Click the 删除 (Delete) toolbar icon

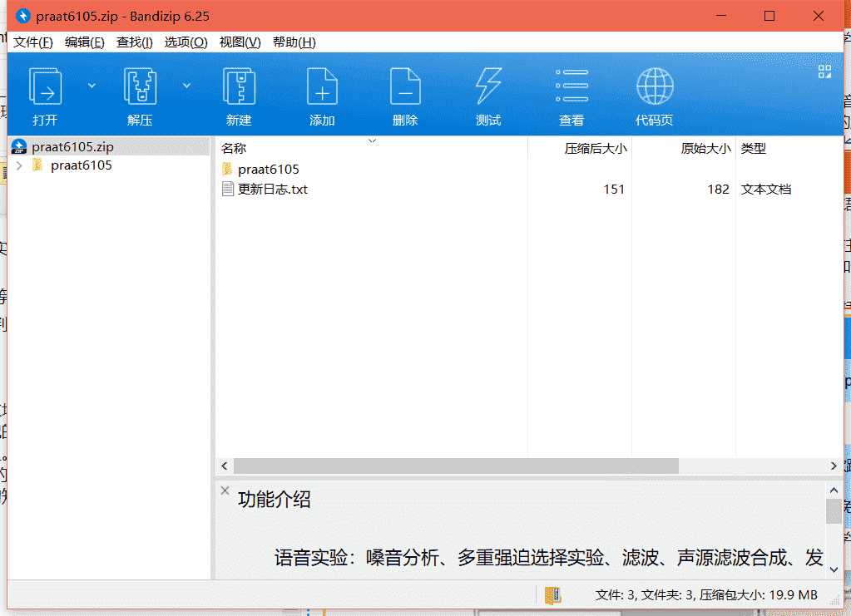pyautogui.click(x=405, y=86)
